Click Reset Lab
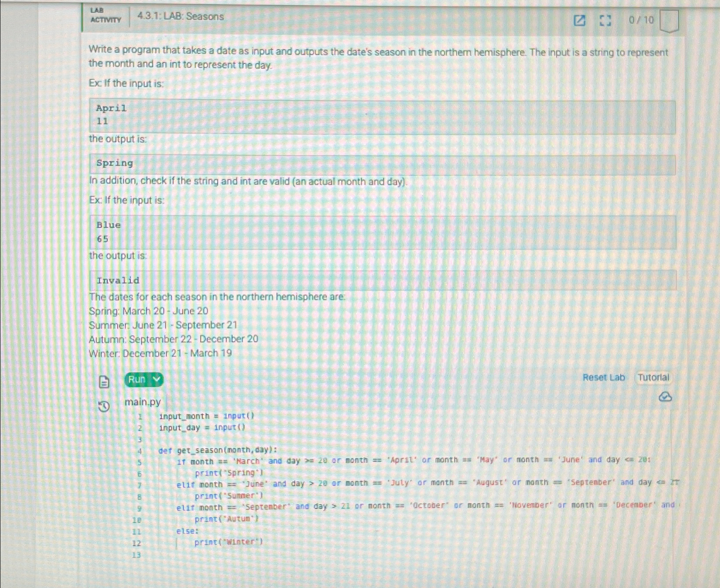 (x=604, y=377)
